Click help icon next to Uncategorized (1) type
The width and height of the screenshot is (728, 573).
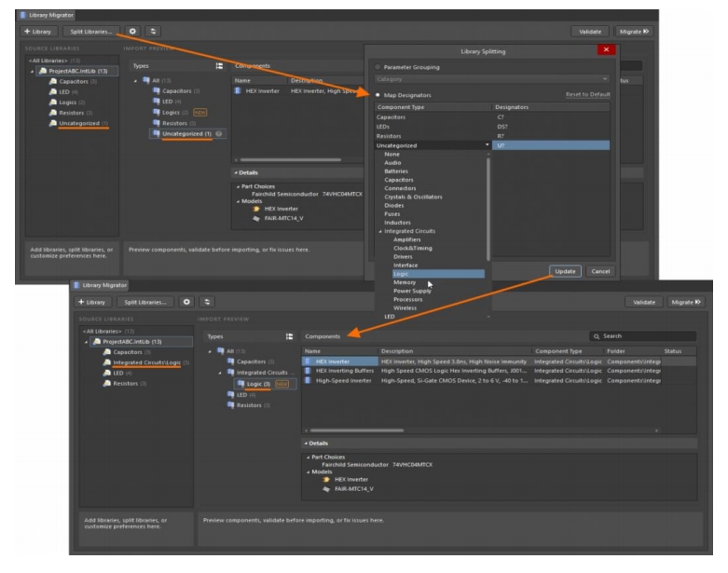coord(219,133)
